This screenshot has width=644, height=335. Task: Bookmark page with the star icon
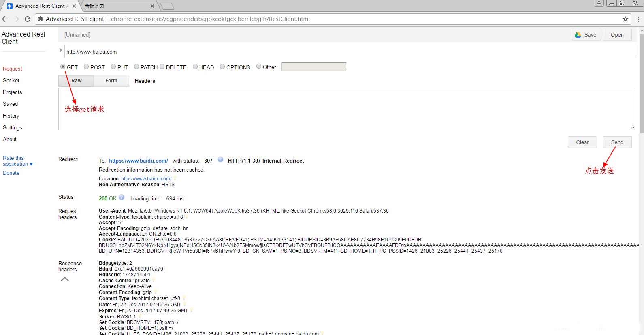tap(625, 19)
